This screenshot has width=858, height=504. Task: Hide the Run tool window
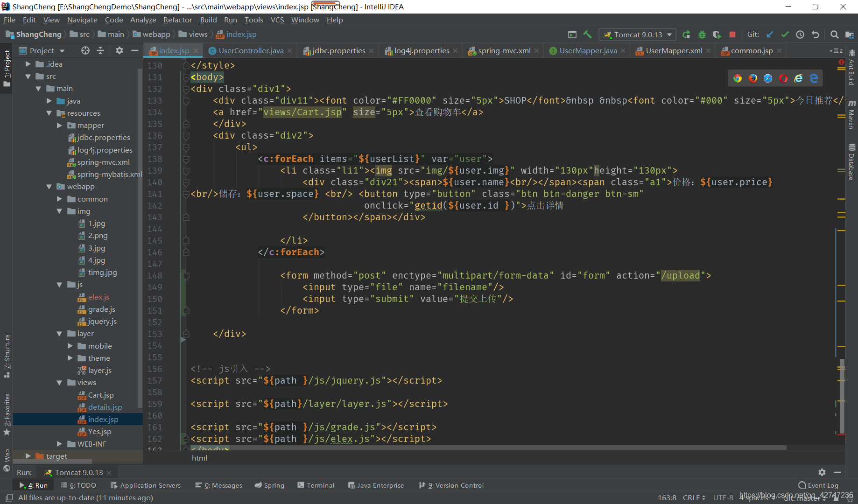[837, 472]
